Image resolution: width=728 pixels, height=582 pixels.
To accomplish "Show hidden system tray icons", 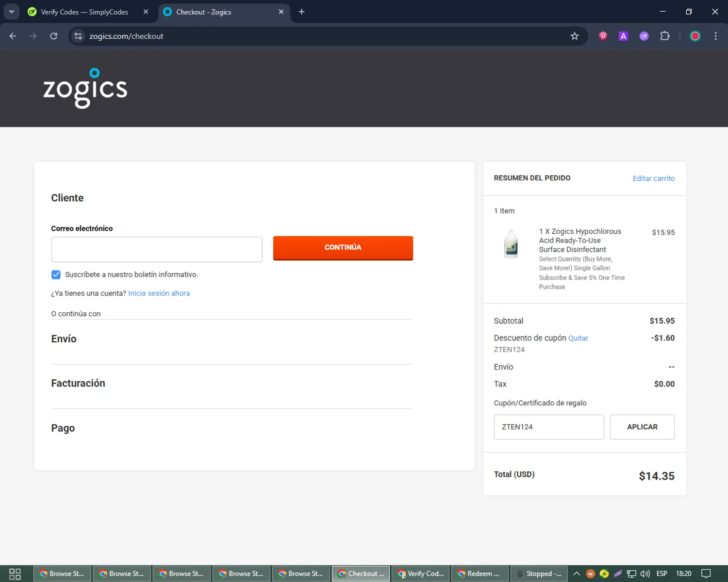I will [x=577, y=574].
